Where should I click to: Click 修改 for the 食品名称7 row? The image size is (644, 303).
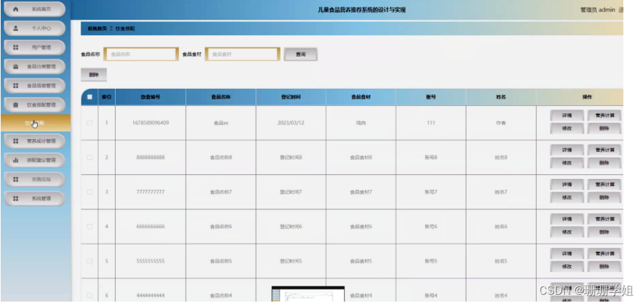567,198
